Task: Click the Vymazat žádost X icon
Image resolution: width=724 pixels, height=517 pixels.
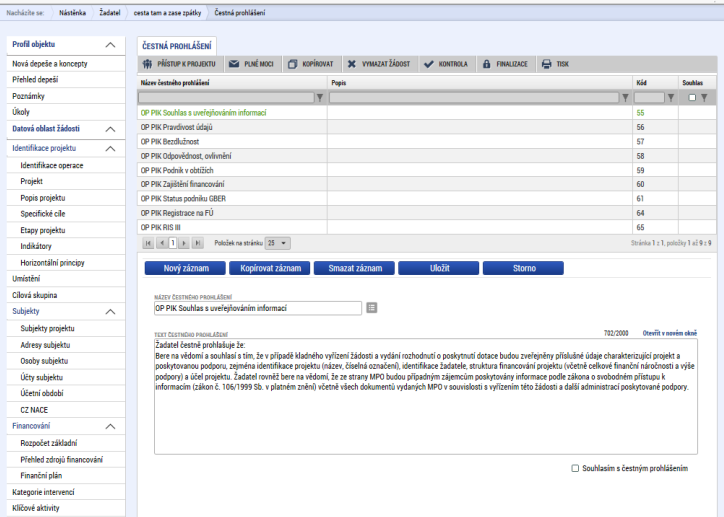Action: (352, 64)
